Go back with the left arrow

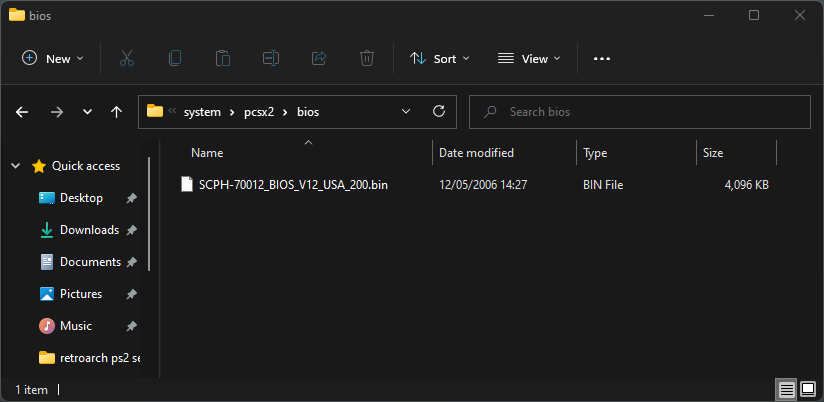pyautogui.click(x=22, y=112)
